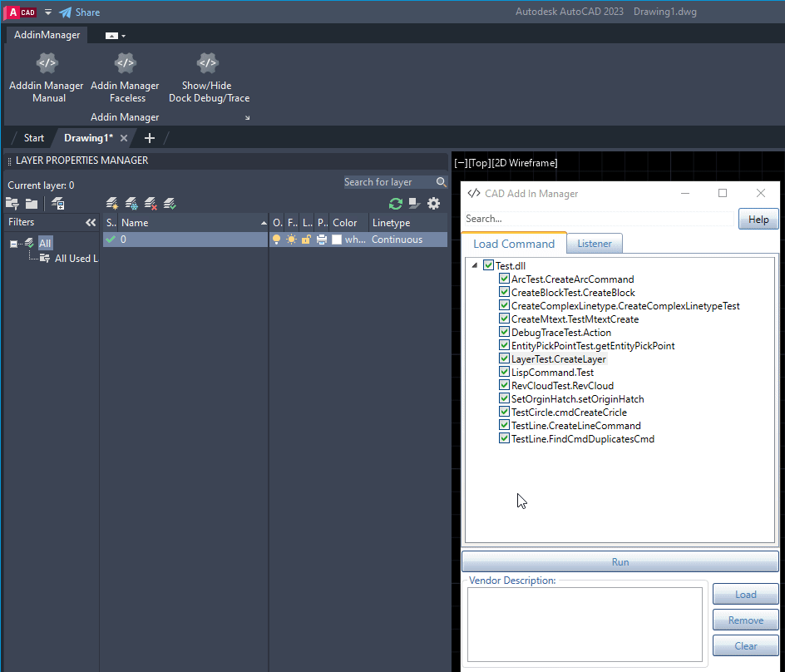The width and height of the screenshot is (785, 672).
Task: Click the layer search magnifier icon
Action: [441, 182]
